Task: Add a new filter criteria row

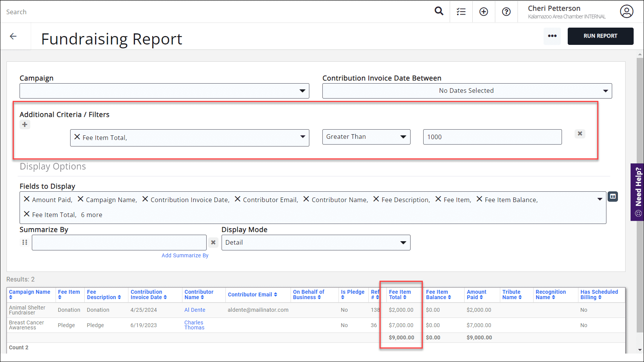Action: tap(25, 125)
